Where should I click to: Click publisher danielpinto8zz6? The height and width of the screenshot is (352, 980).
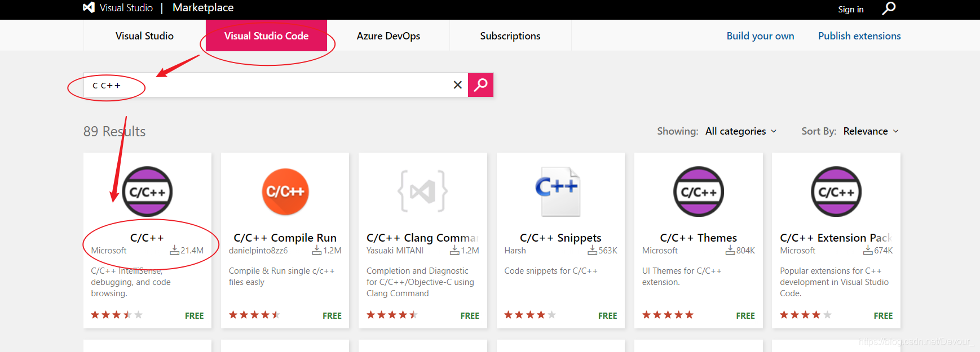tap(258, 250)
